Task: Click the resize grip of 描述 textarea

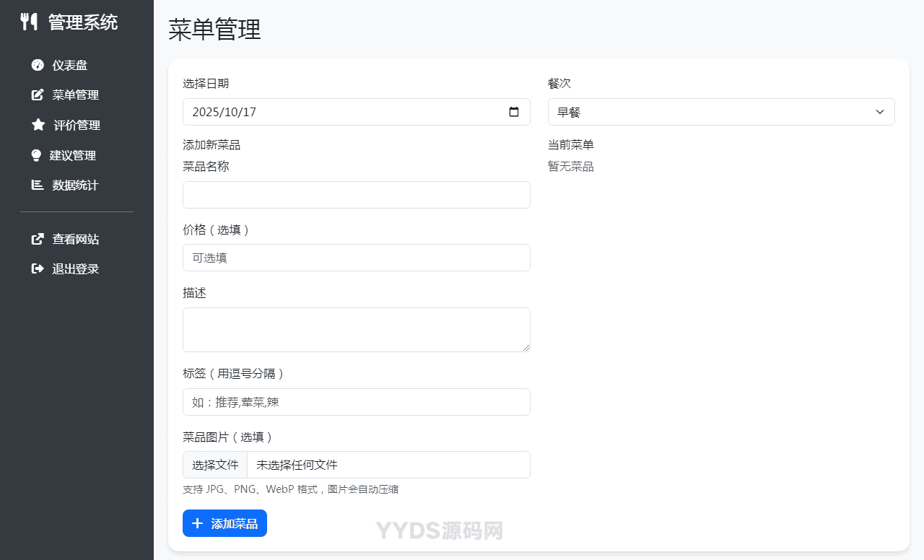Action: tap(526, 348)
